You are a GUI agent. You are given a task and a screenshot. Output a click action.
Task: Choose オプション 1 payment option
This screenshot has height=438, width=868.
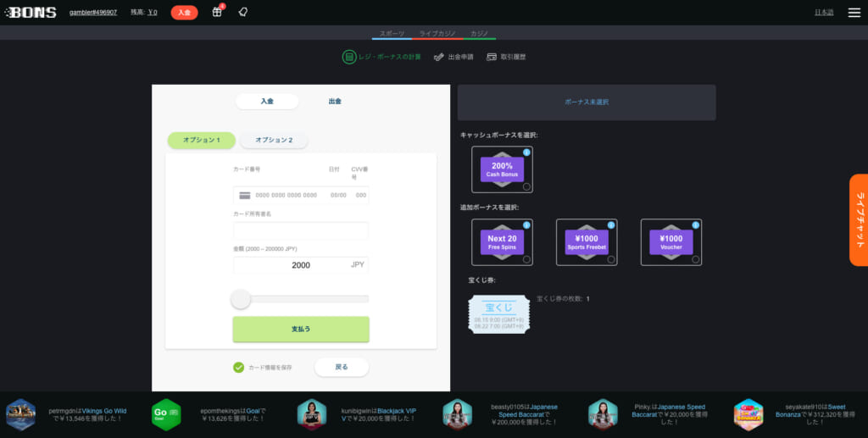click(x=202, y=140)
